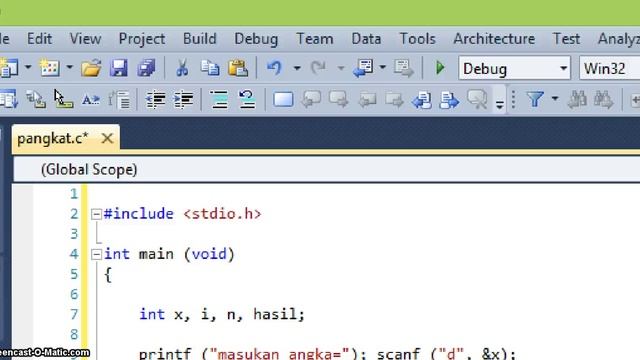Click the "masukan angka=" string
Screen dimensions: 640x360
coord(280,353)
